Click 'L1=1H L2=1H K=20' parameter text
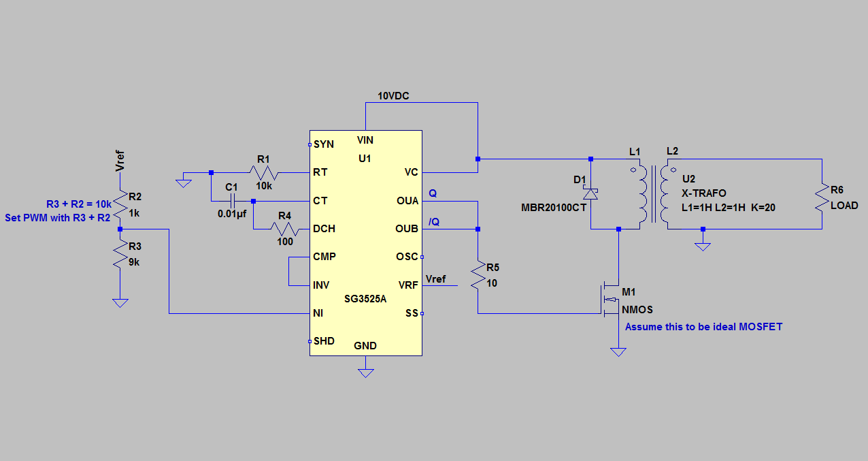Screen dimensions: 868x461 click(x=729, y=207)
